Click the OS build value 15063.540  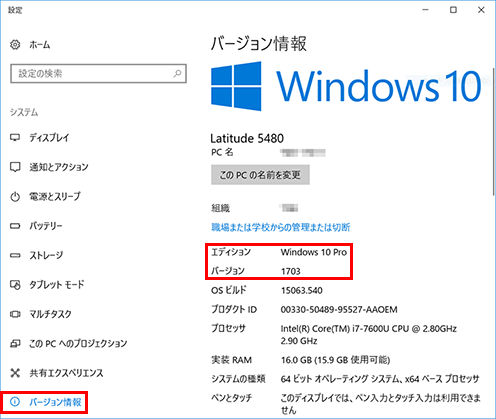[302, 290]
